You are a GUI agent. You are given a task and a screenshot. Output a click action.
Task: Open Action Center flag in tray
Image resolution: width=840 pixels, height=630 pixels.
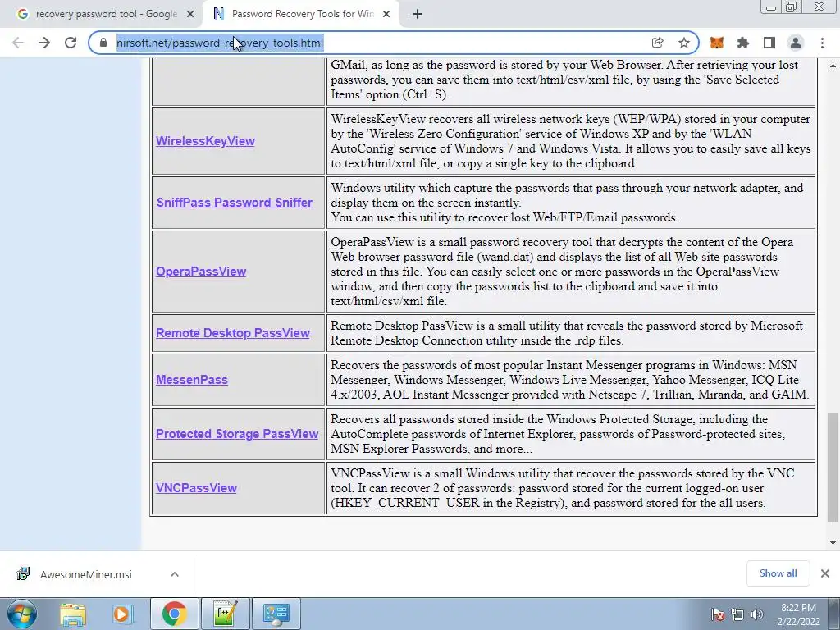[718, 614]
